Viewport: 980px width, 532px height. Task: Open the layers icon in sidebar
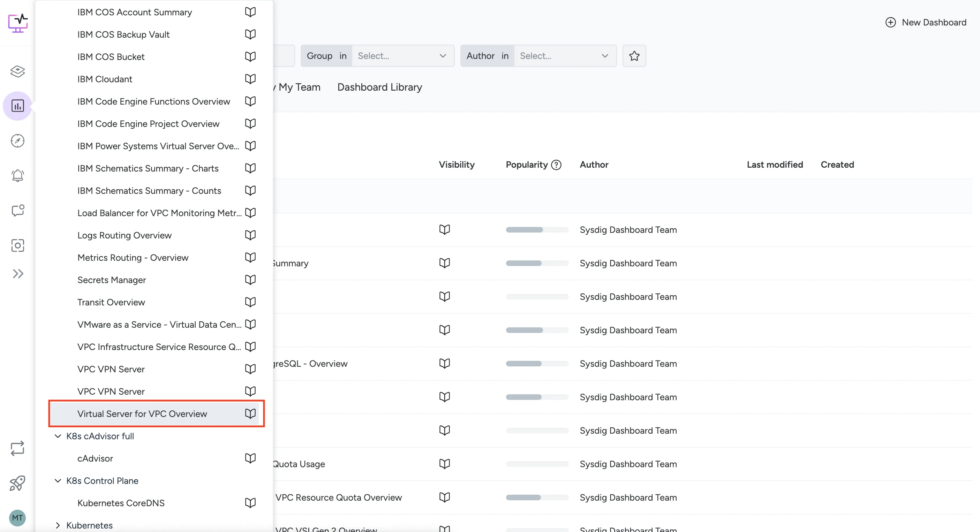[x=17, y=71]
